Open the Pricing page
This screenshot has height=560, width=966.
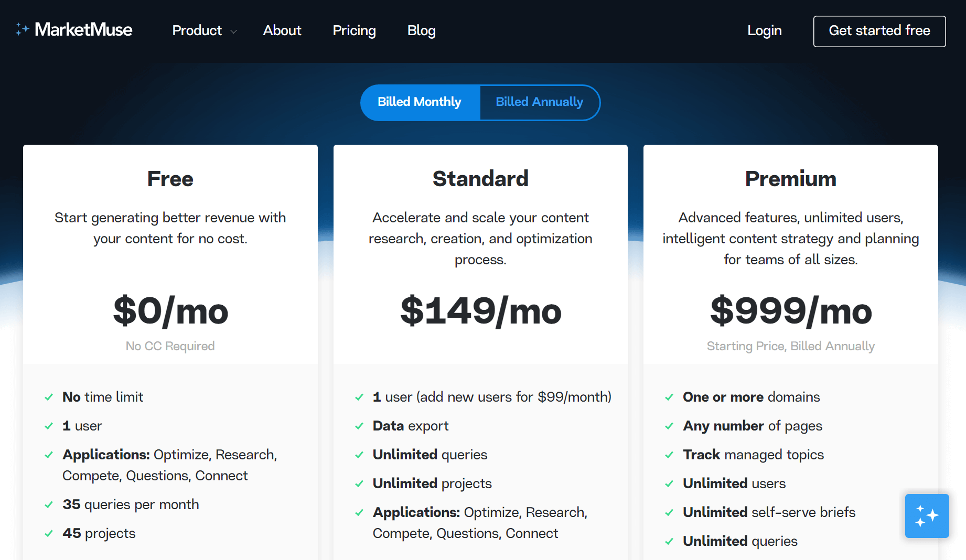pos(355,30)
